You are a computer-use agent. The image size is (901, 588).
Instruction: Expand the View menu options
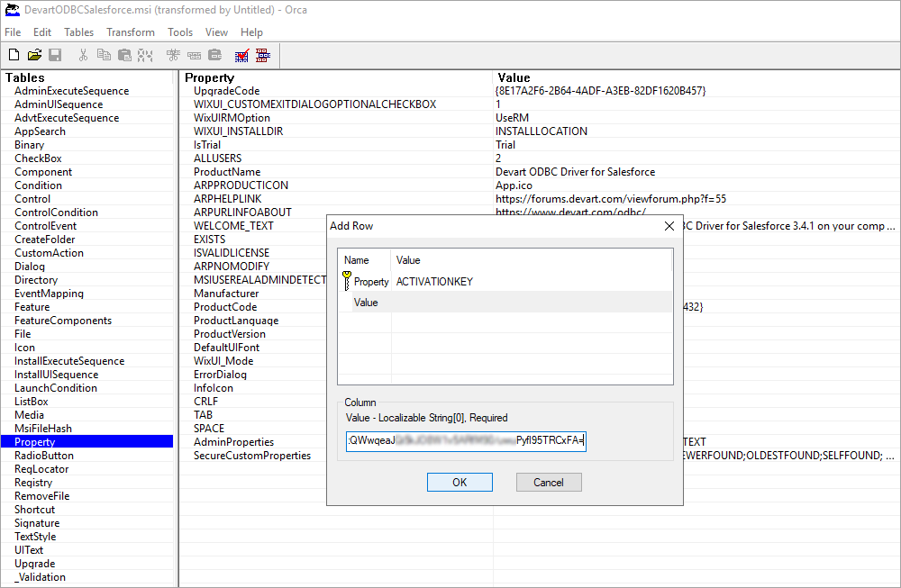tap(216, 32)
